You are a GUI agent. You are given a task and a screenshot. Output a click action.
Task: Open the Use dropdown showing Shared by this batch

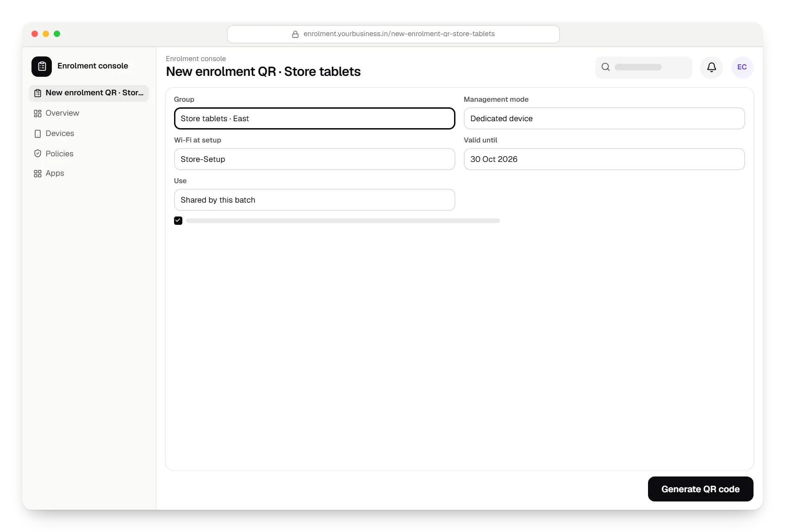coord(315,200)
